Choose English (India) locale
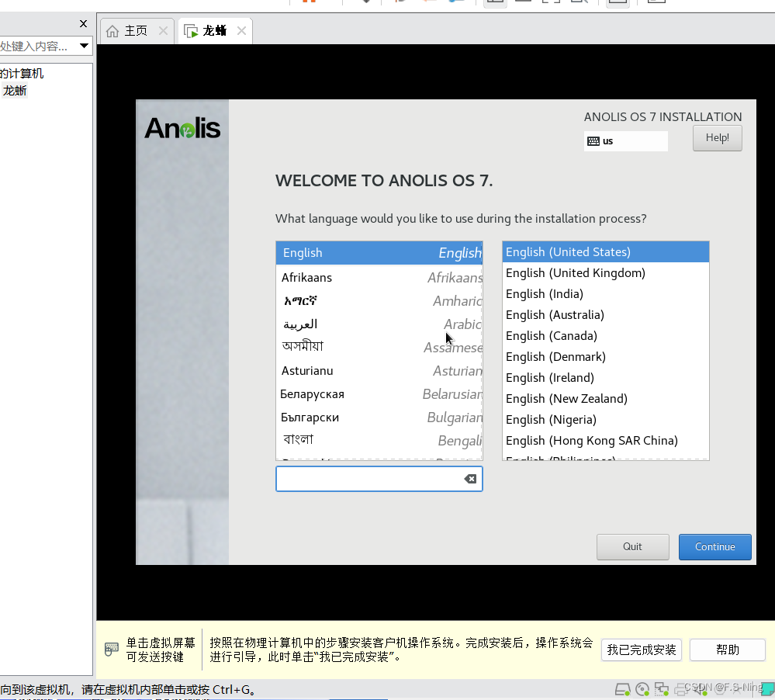This screenshot has width=775, height=700. (x=605, y=294)
